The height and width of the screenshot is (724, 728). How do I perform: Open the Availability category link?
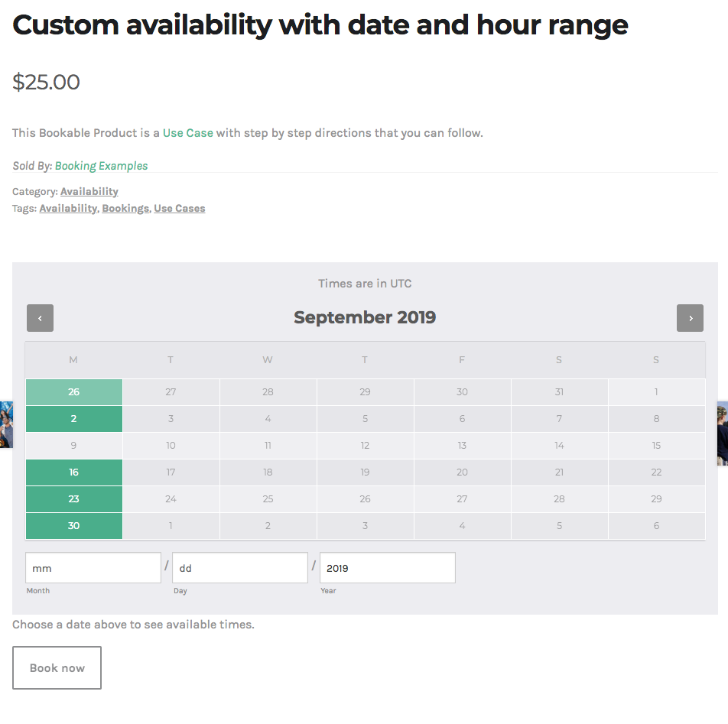pyautogui.click(x=89, y=192)
